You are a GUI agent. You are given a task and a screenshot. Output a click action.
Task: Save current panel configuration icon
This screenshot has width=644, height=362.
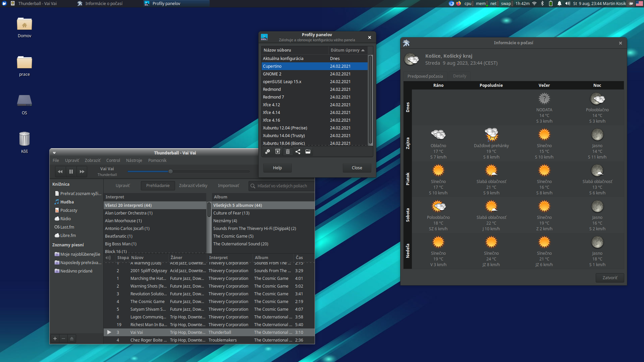pos(278,152)
